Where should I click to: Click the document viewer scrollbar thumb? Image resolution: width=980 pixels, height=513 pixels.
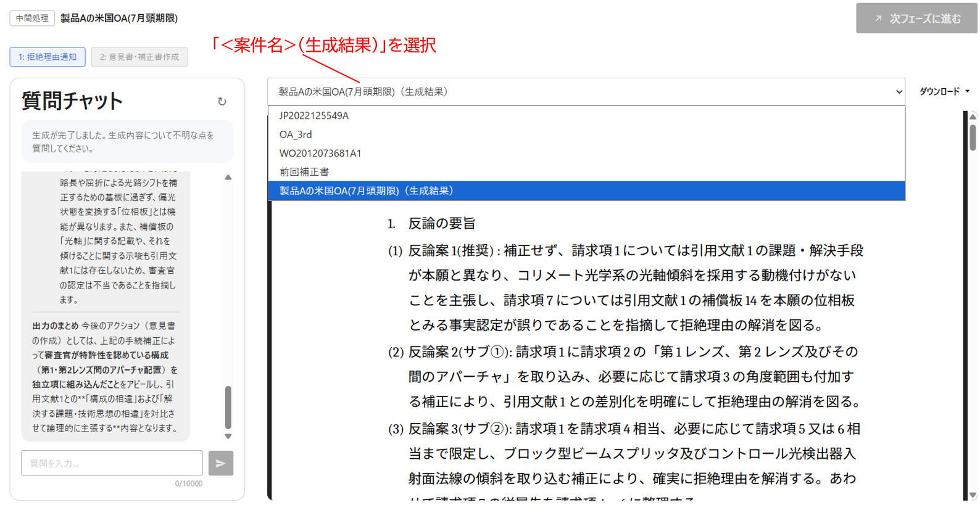pyautogui.click(x=973, y=137)
